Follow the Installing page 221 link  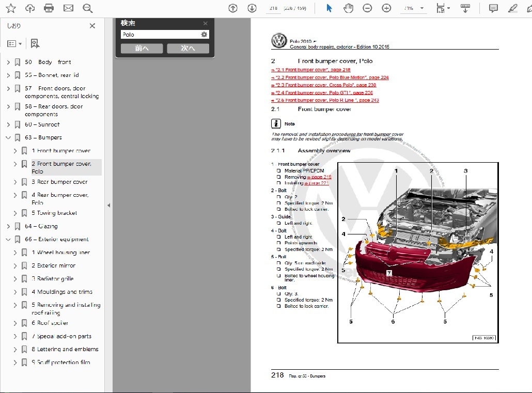pos(317,183)
